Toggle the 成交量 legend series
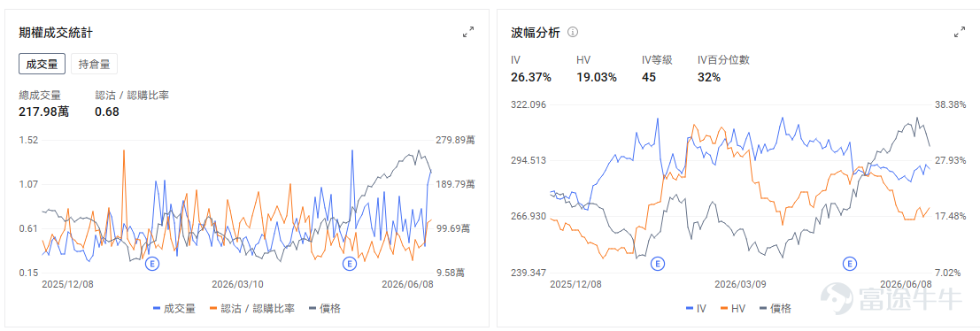980x331 pixels. pyautogui.click(x=174, y=308)
